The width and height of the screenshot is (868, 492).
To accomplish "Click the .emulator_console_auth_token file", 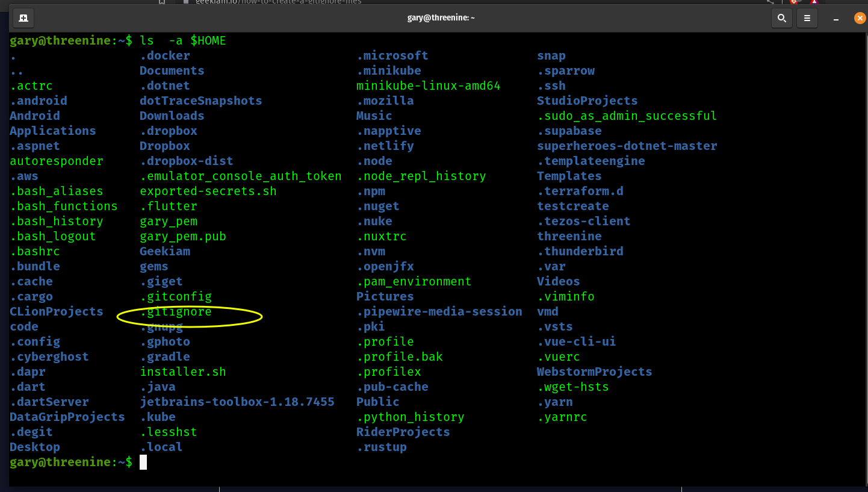I will (241, 176).
